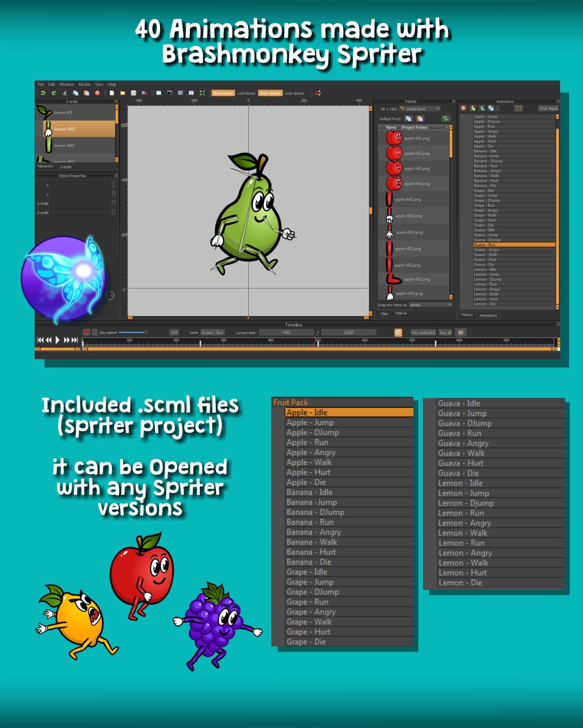Click the Paste icon in main toolbar
Image resolution: width=583 pixels, height=728 pixels.
(x=87, y=93)
